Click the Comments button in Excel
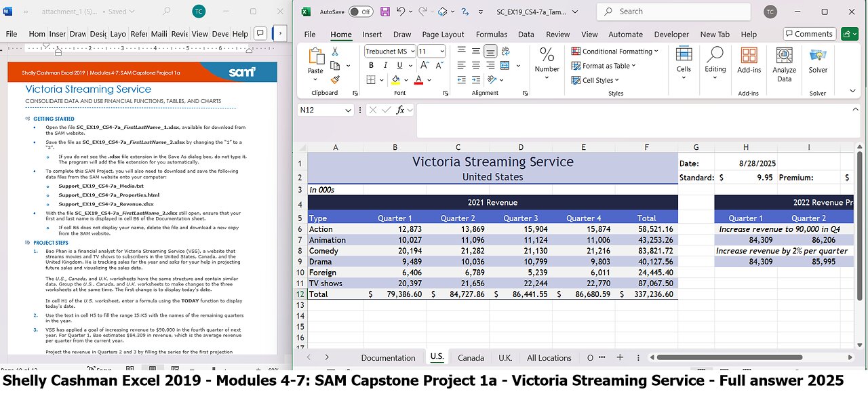The image size is (868, 396). tap(809, 34)
